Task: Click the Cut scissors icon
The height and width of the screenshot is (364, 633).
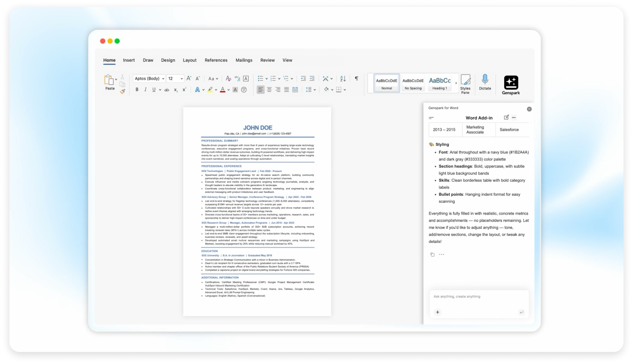Action: pos(122,77)
